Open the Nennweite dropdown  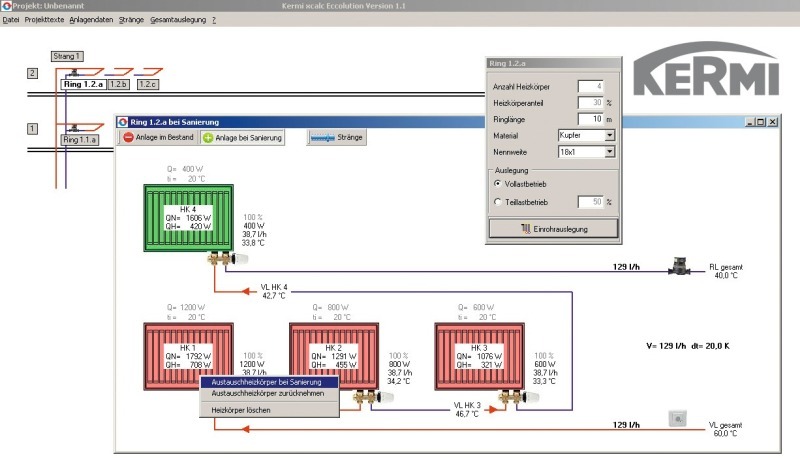click(610, 152)
